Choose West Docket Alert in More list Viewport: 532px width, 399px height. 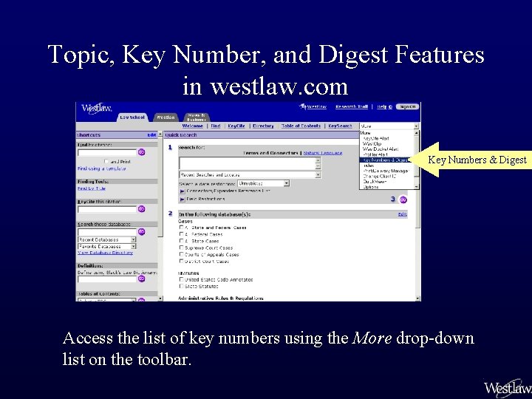(381, 149)
